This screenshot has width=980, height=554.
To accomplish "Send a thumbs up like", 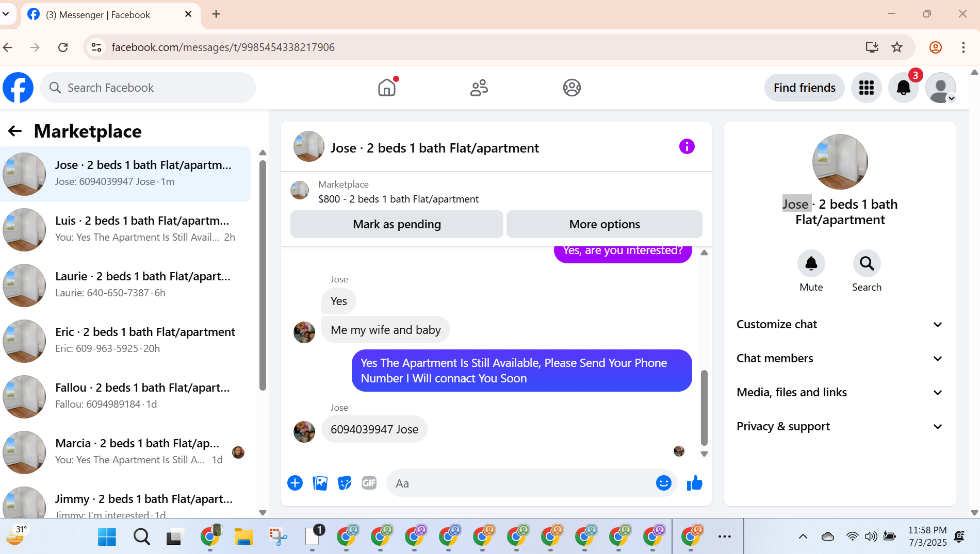I will [695, 483].
